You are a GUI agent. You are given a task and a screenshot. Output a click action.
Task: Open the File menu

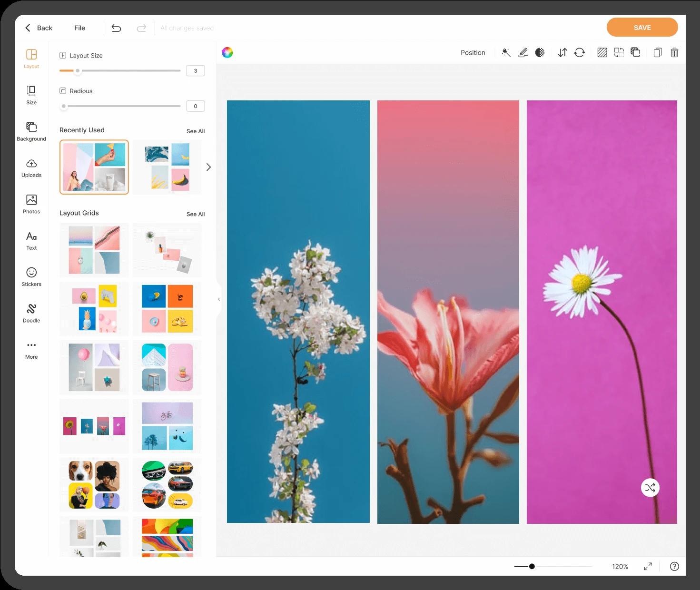tap(79, 28)
